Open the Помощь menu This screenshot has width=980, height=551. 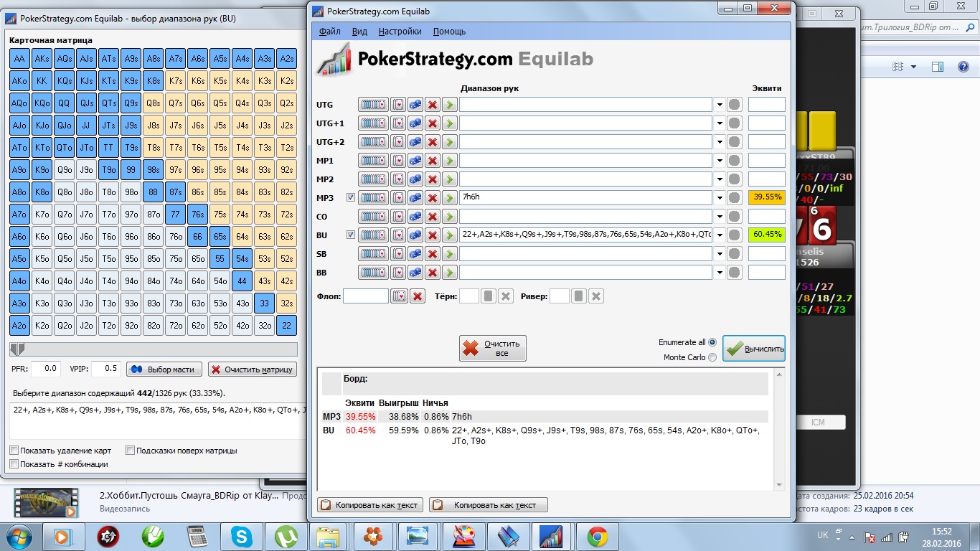pos(449,32)
